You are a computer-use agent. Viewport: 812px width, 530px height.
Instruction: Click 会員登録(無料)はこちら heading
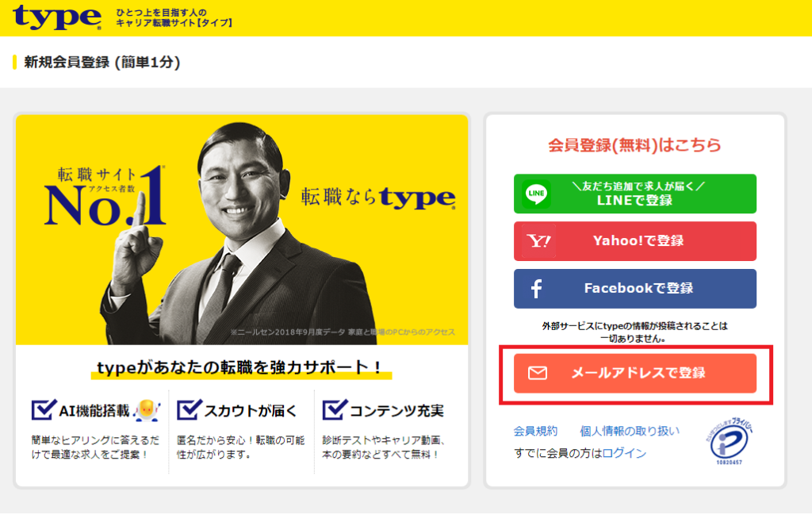tap(635, 145)
